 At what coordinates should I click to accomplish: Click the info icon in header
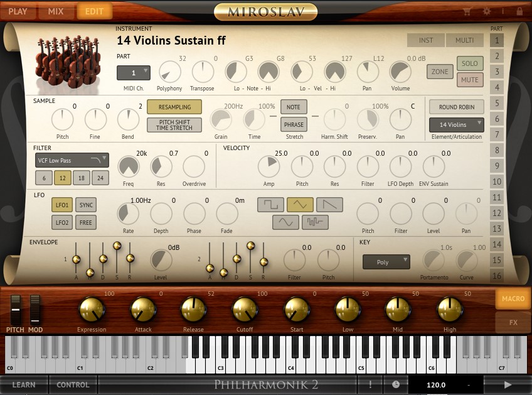click(503, 11)
